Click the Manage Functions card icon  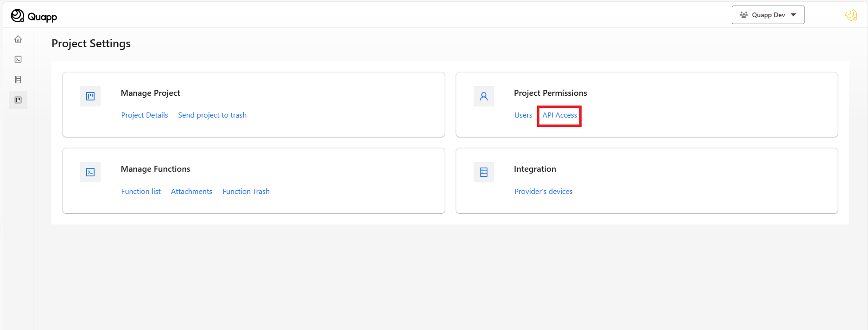[x=90, y=172]
